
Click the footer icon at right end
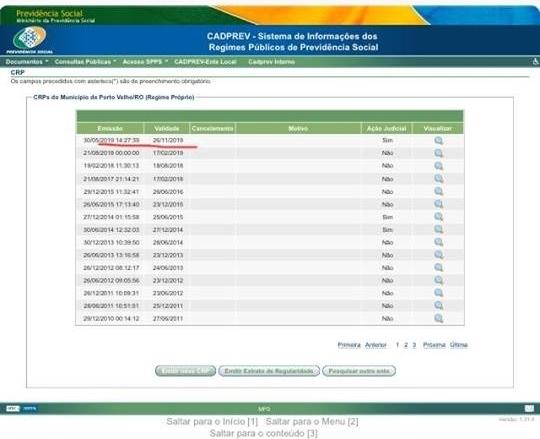[x=529, y=409]
